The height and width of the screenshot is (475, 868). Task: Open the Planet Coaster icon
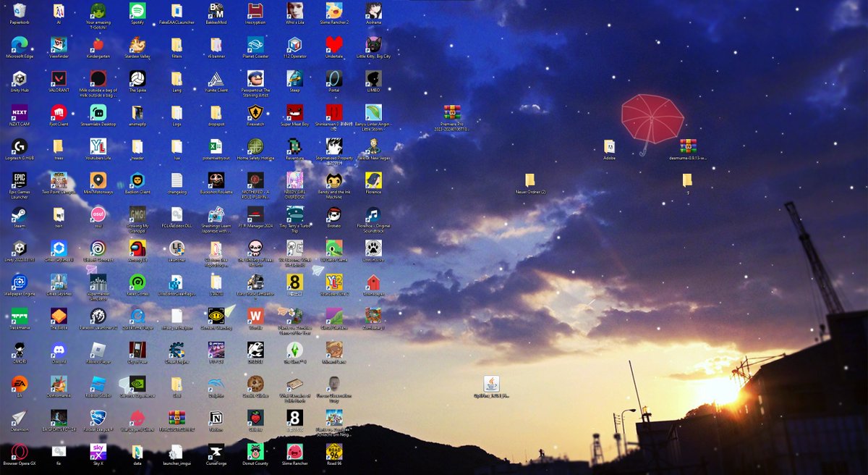(x=255, y=44)
